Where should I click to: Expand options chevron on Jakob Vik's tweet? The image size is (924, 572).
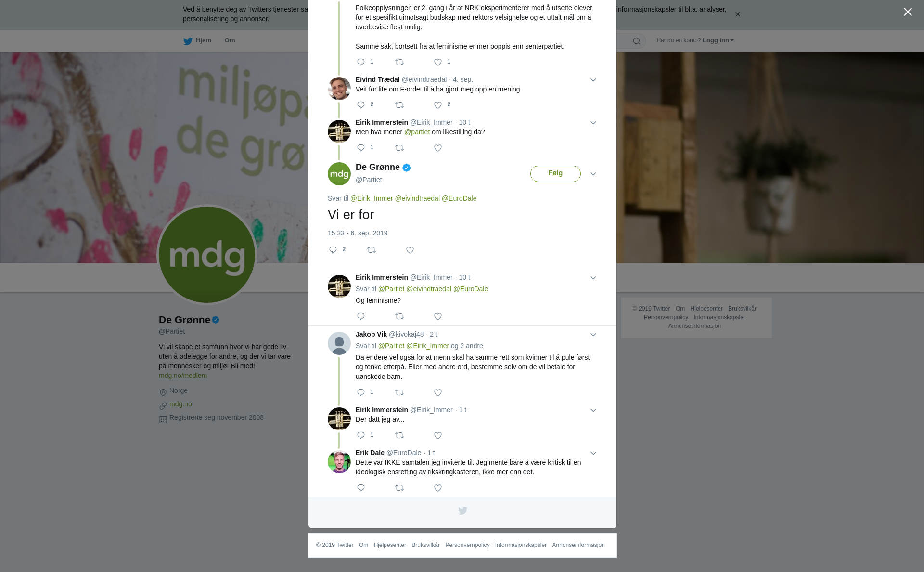[593, 335]
